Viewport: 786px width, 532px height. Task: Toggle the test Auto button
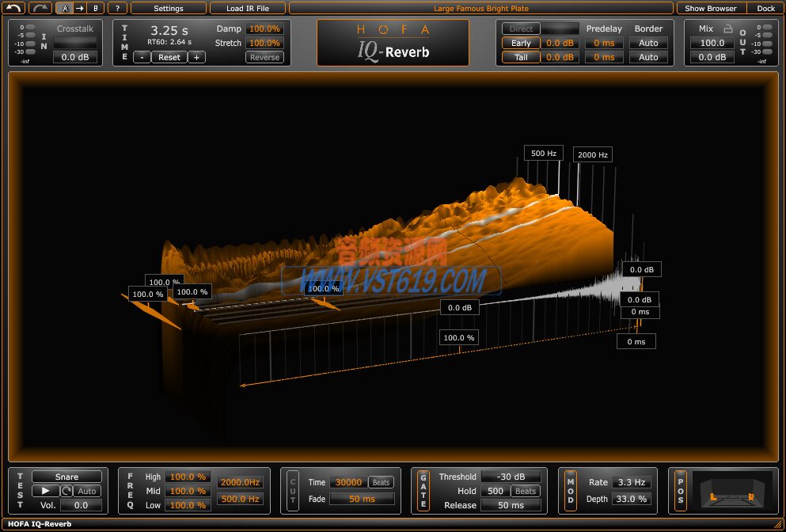pos(87,491)
